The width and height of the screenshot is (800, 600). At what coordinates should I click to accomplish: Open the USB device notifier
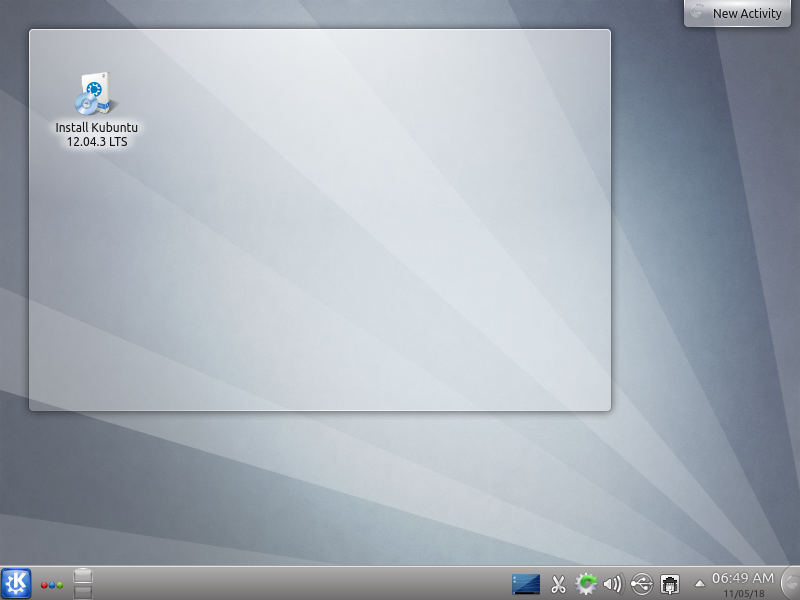pos(642,584)
